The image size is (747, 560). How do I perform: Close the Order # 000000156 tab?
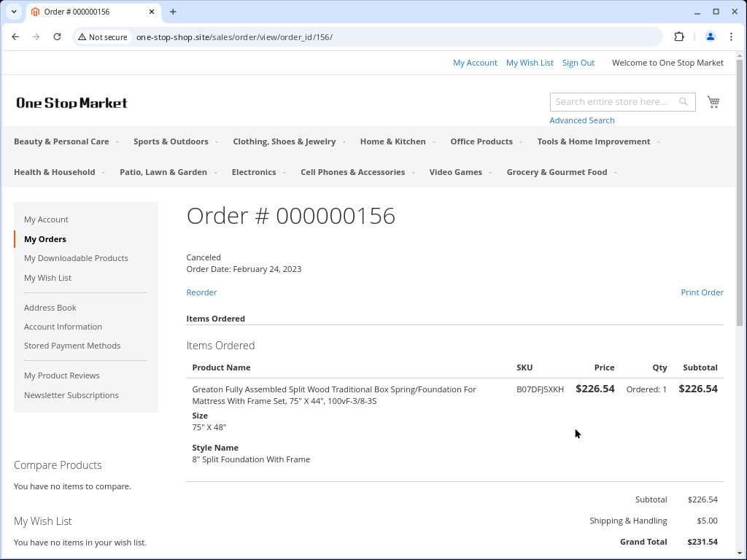coord(152,12)
